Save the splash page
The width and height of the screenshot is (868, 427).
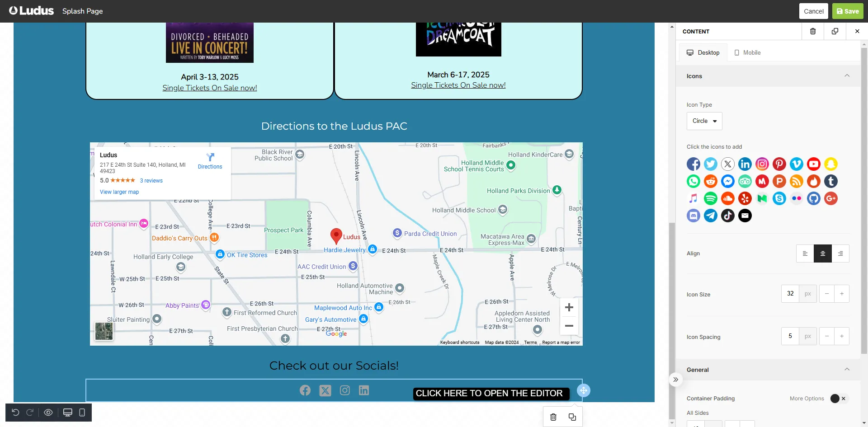[848, 11]
